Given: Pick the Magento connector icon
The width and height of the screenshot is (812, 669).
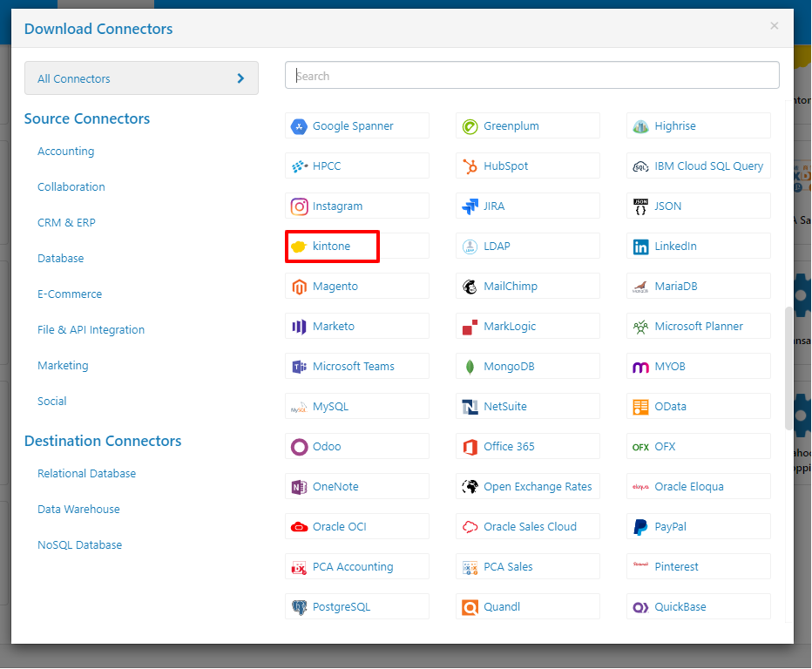Looking at the screenshot, I should pyautogui.click(x=299, y=287).
